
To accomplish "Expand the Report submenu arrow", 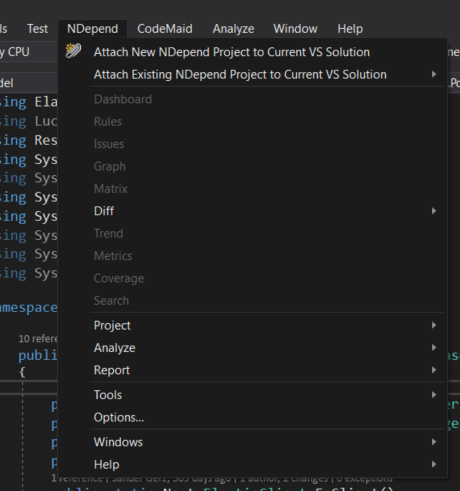I will (434, 370).
